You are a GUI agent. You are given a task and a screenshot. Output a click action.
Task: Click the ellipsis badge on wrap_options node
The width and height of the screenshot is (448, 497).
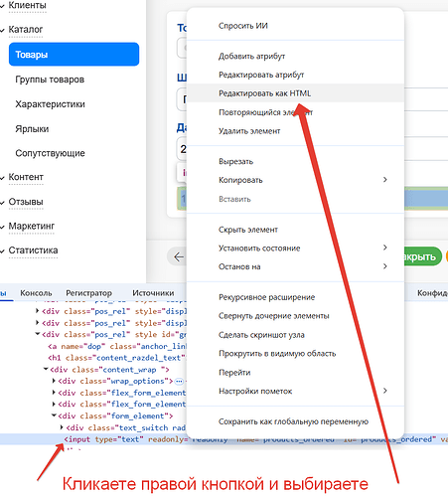pos(179,382)
